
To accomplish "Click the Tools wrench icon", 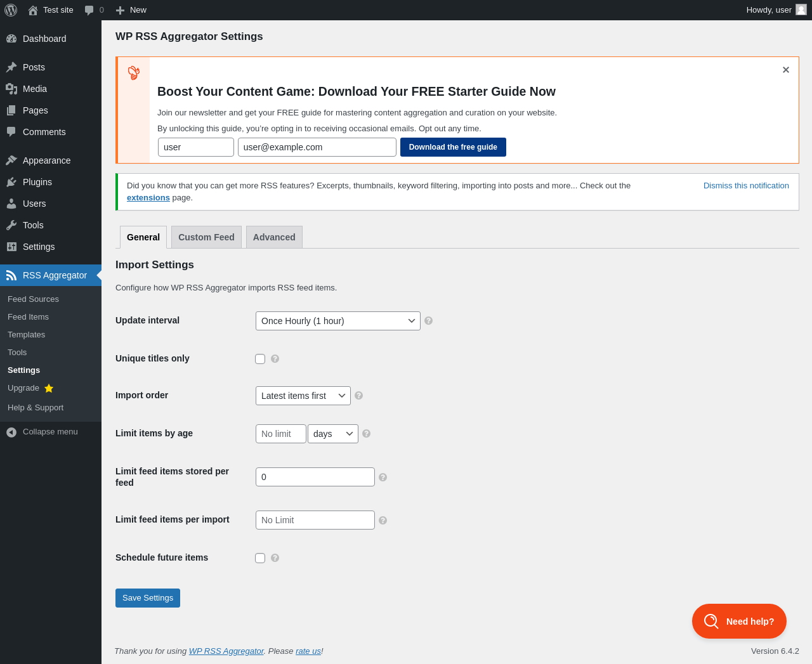I will 11,225.
